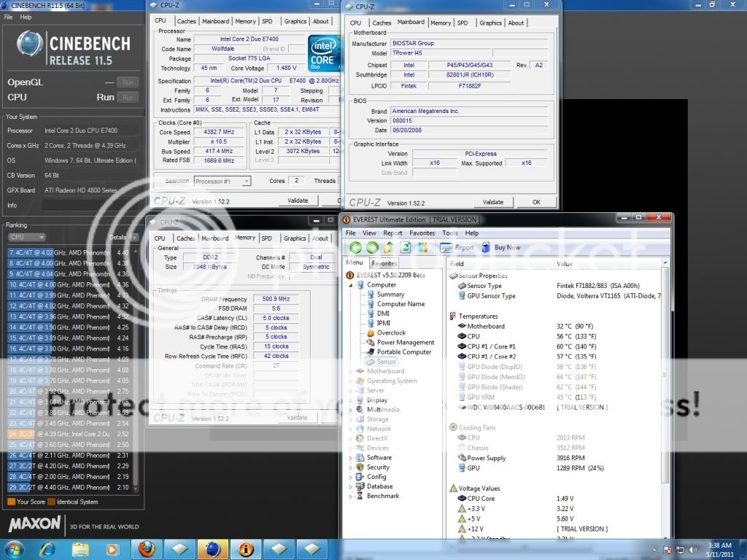Open Processor #1 selection dropdown
Image resolution: width=747 pixels, height=560 pixels.
coord(222,181)
